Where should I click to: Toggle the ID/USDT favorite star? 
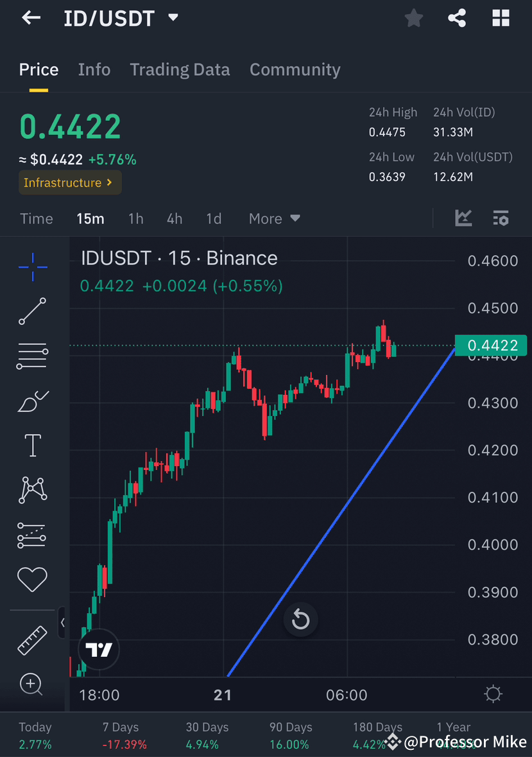pos(413,18)
